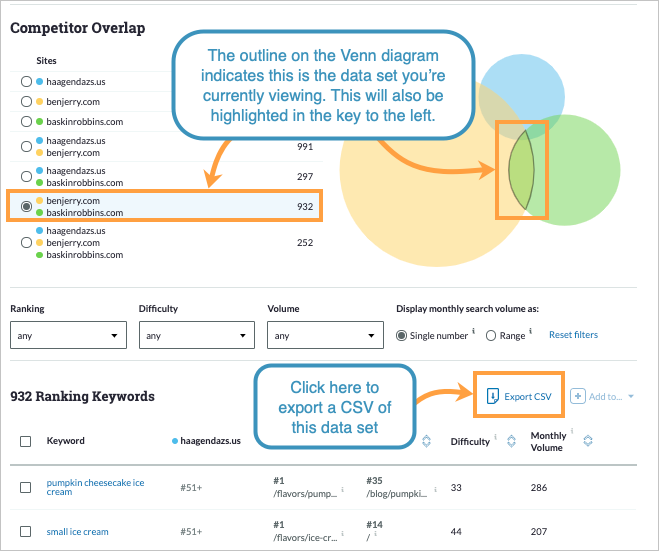
Task: Select the all-three-sites overlap row with 252
Action: pos(26,242)
